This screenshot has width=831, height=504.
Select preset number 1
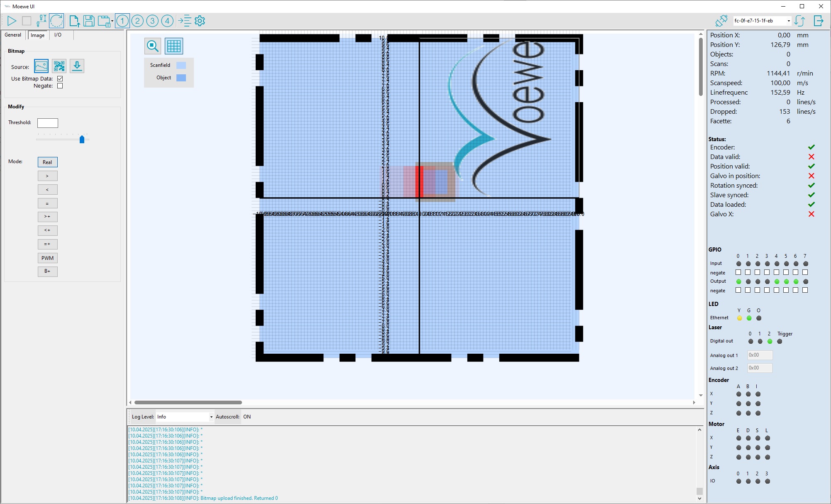click(x=122, y=21)
